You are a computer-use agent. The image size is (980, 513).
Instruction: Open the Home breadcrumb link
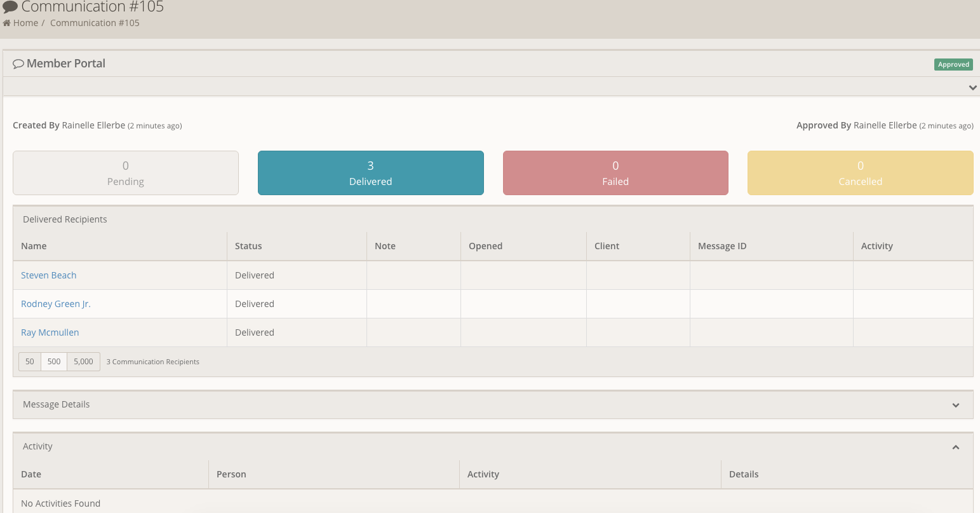click(x=25, y=22)
